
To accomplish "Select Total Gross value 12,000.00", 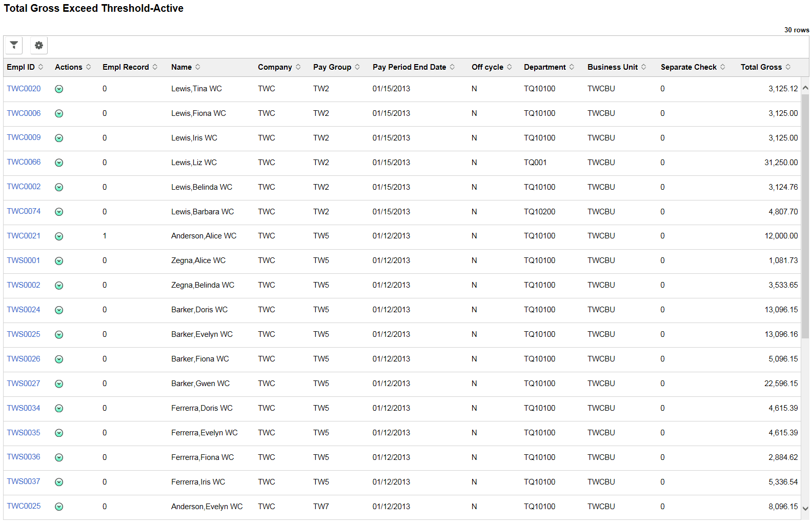I will tap(781, 236).
